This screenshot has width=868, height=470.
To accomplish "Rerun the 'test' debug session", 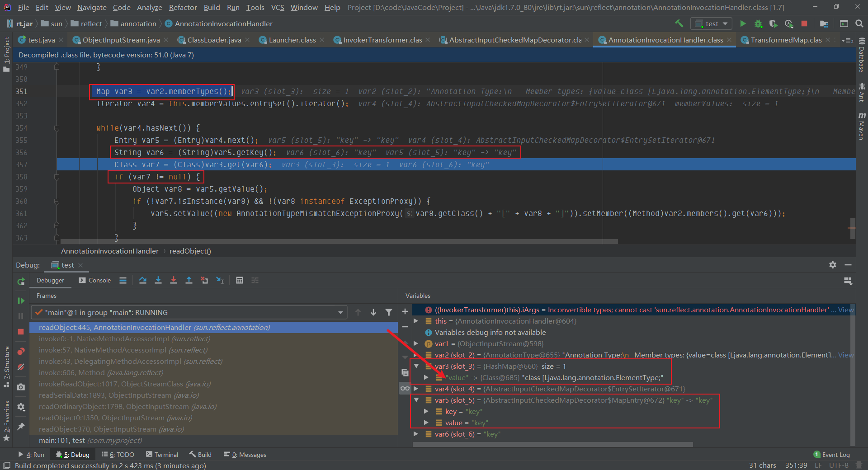I will tap(21, 282).
